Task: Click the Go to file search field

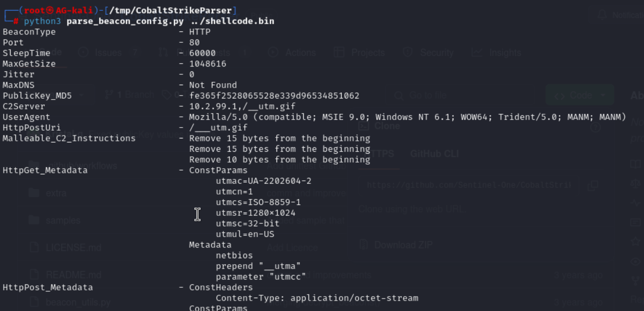Action: [460, 96]
